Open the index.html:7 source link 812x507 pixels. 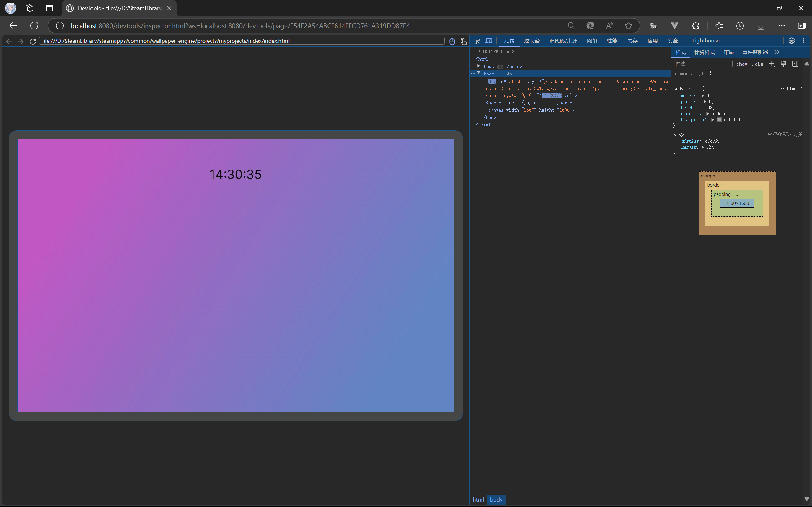[x=787, y=89]
